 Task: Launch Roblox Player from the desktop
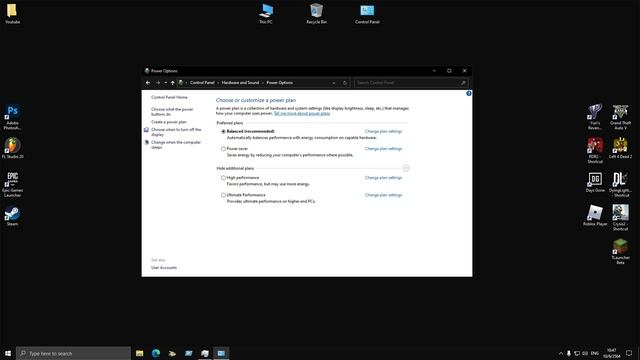pyautogui.click(x=595, y=216)
